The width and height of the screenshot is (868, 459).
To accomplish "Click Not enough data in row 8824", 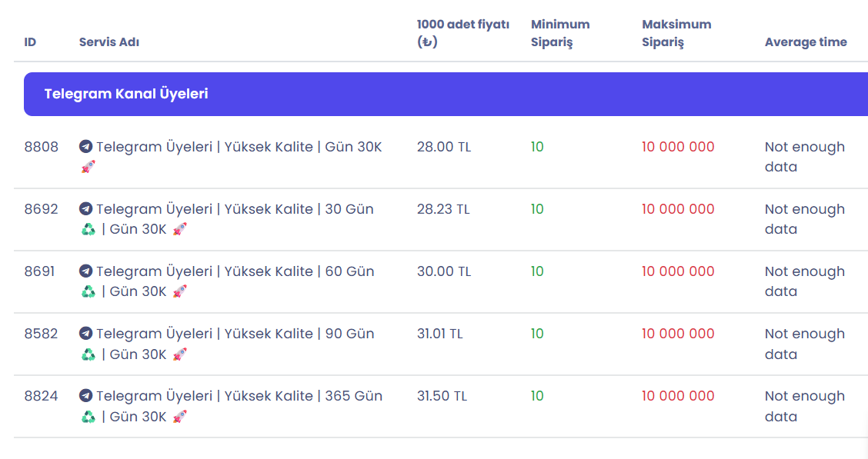I will point(805,407).
